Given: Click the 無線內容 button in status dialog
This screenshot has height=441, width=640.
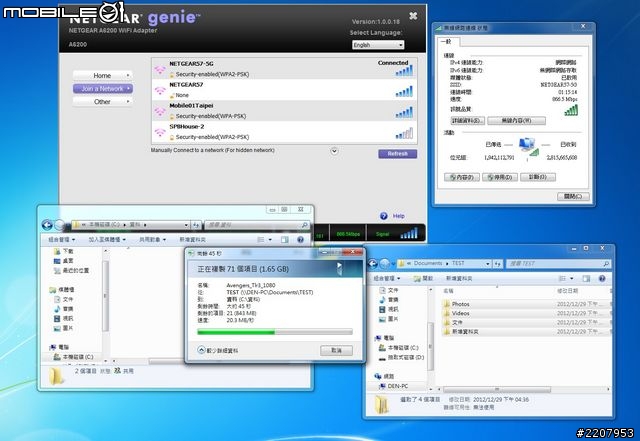Looking at the screenshot, I should (516, 121).
